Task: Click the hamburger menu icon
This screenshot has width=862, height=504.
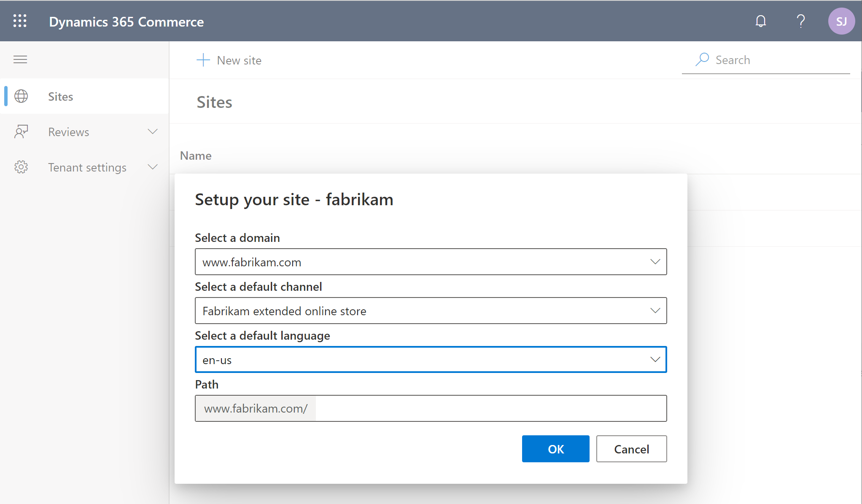Action: pos(20,59)
